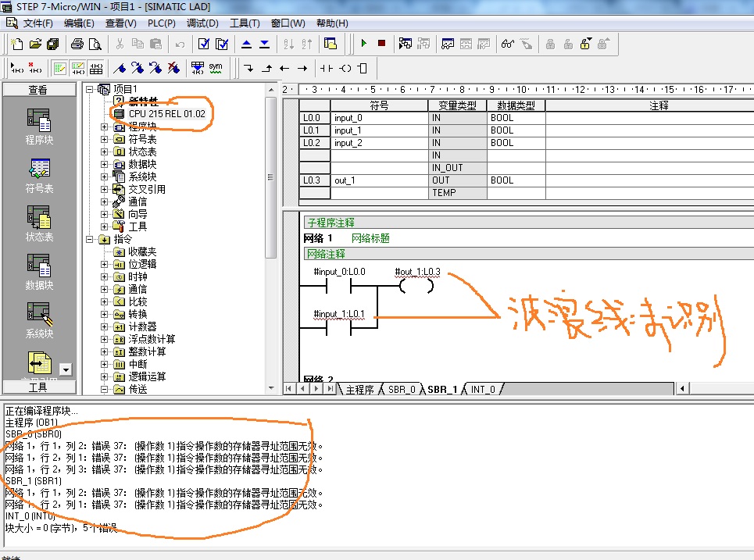Screen dimensions: 754x560
Task: Expand the 交叉引用 tree node
Action: [x=104, y=189]
